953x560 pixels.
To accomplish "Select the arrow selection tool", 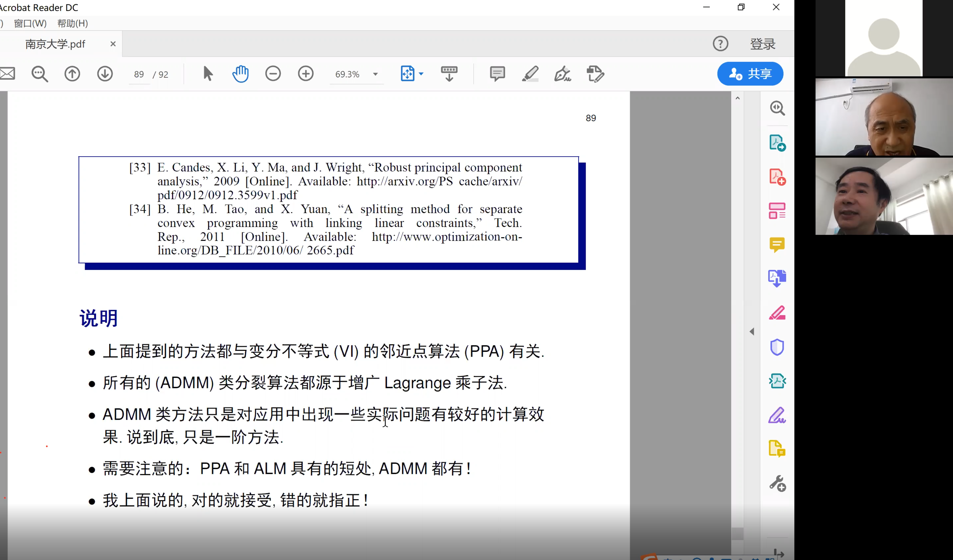I will (x=208, y=74).
